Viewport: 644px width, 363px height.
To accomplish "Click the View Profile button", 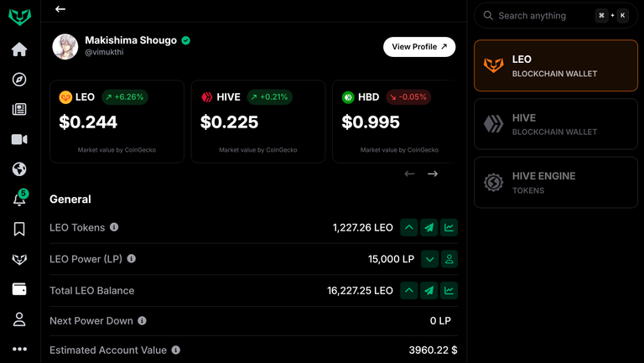I will pos(419,47).
